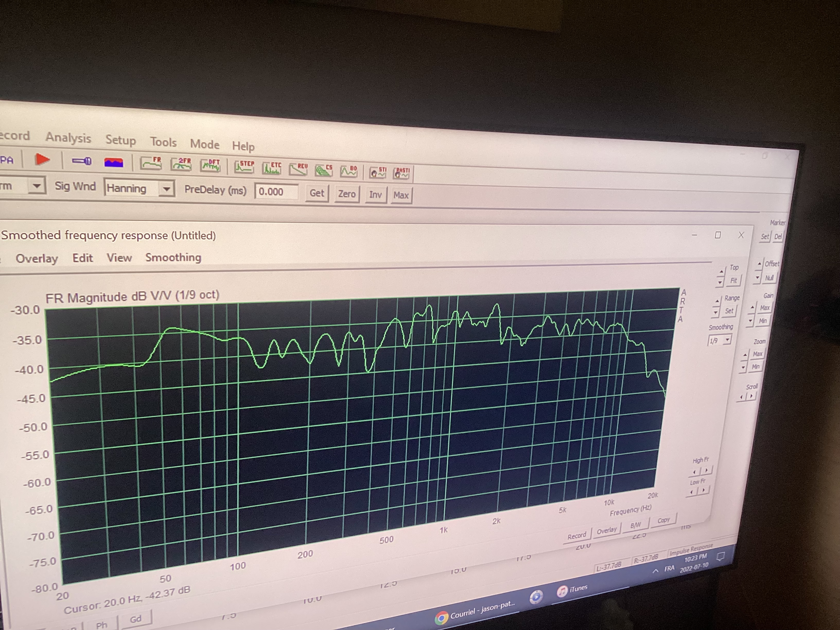Decrease Range with its down arrow
840x630 pixels.
[716, 312]
